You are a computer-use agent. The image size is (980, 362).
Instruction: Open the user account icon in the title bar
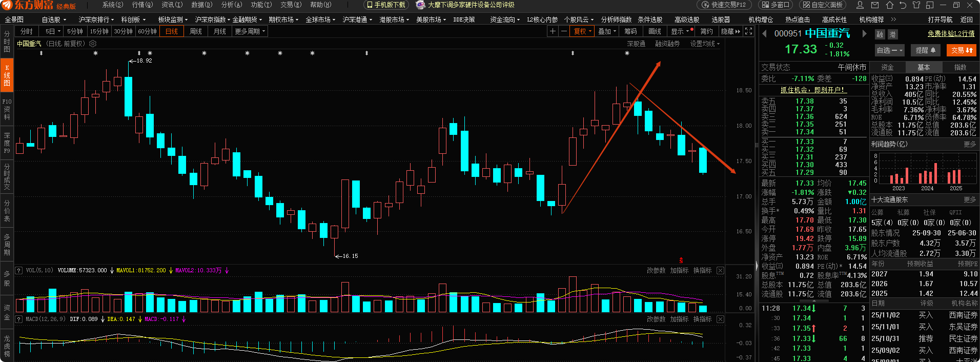[x=860, y=5]
